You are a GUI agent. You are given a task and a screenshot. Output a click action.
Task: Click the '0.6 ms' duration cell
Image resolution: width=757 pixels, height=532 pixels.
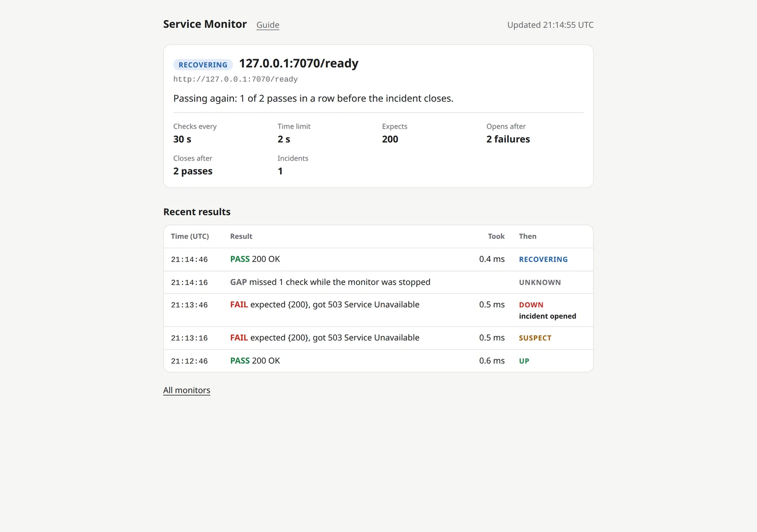coord(492,361)
